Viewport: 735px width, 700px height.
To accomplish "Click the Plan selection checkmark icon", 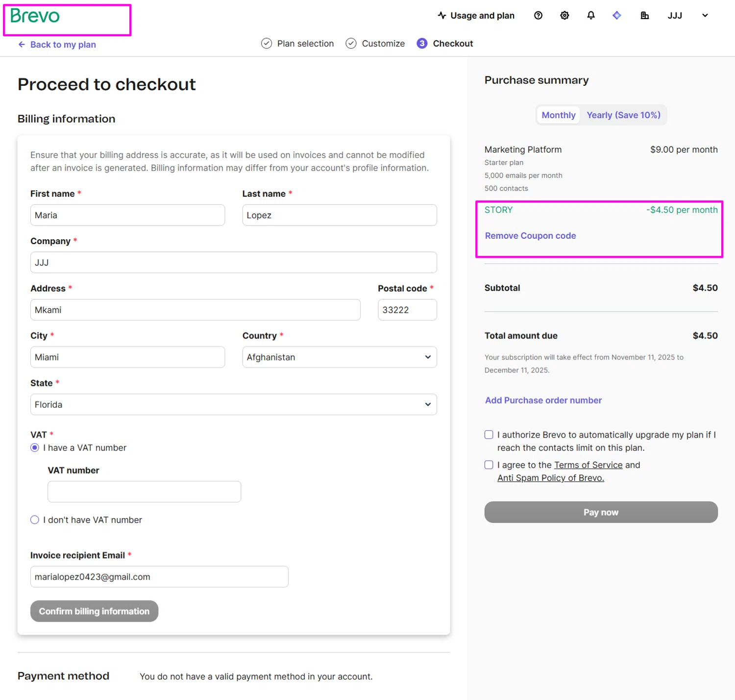I will point(267,43).
